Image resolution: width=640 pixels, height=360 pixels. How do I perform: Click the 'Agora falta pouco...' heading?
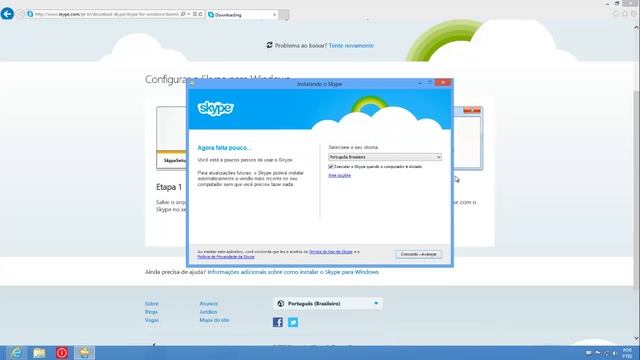pyautogui.click(x=225, y=148)
